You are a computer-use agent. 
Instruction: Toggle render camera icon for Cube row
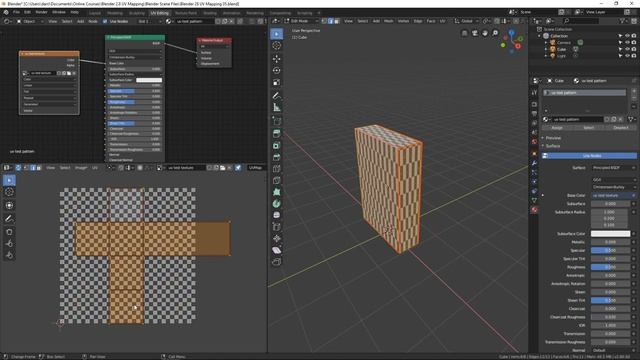tap(633, 49)
